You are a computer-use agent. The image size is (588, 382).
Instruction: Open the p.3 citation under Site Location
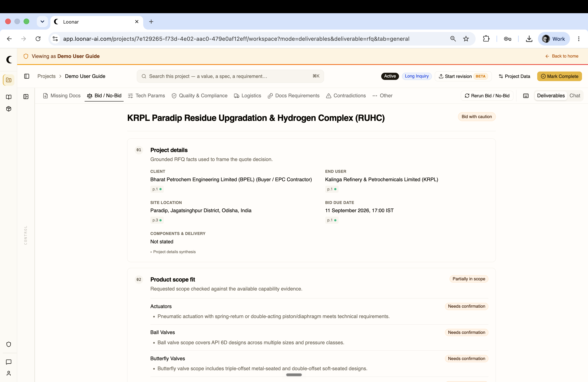coord(157,220)
